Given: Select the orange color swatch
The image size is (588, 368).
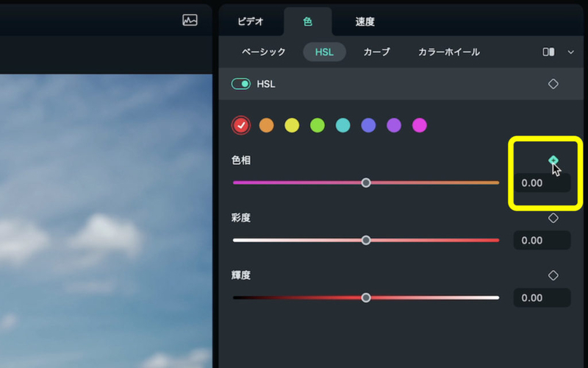Looking at the screenshot, I should pos(266,125).
